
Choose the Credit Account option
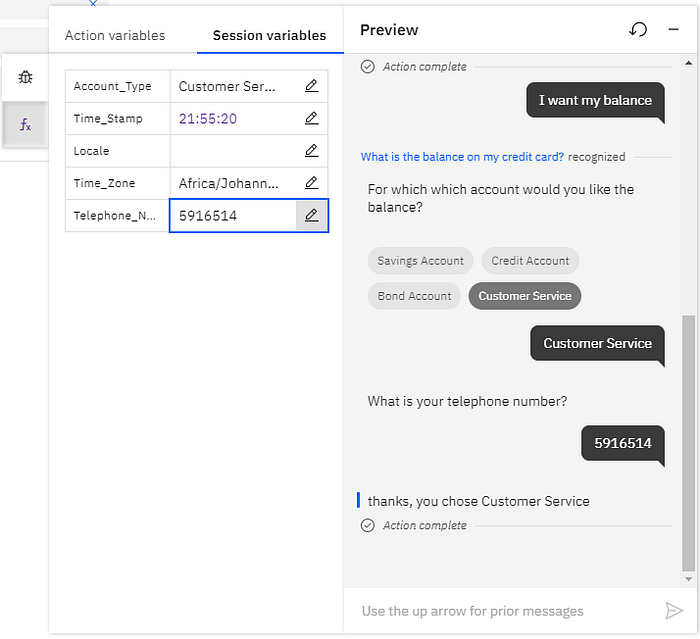530,261
